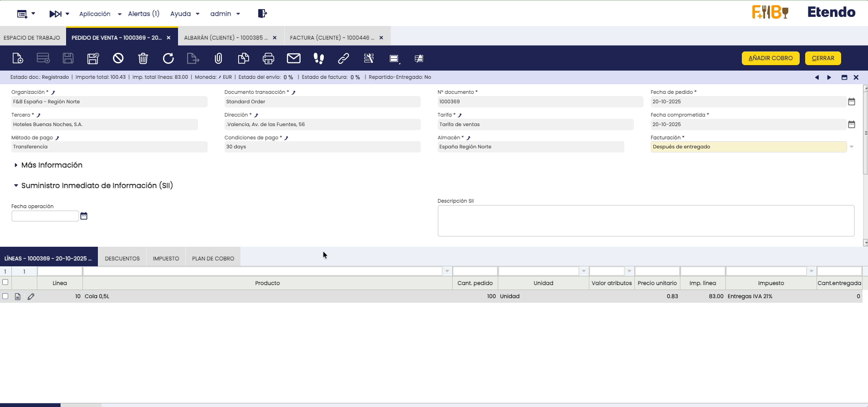Click the chain link icon in toolbar
This screenshot has height=407, width=868.
[x=343, y=58]
